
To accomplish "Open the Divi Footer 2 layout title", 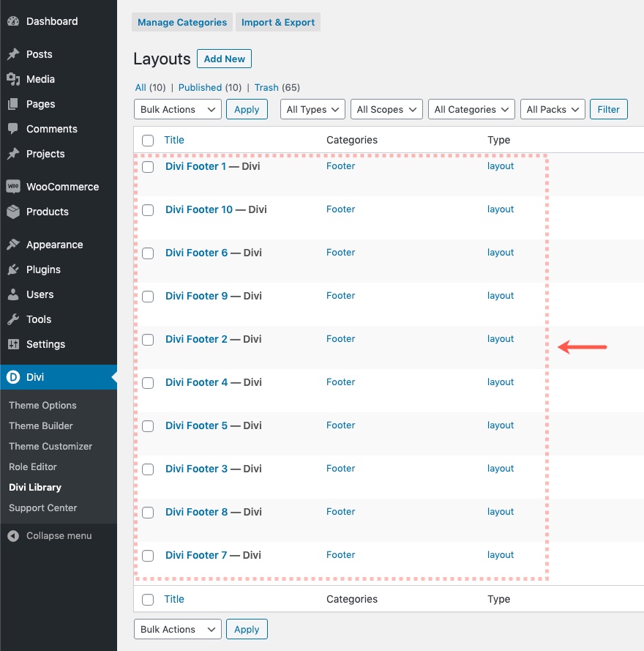I will pos(196,339).
